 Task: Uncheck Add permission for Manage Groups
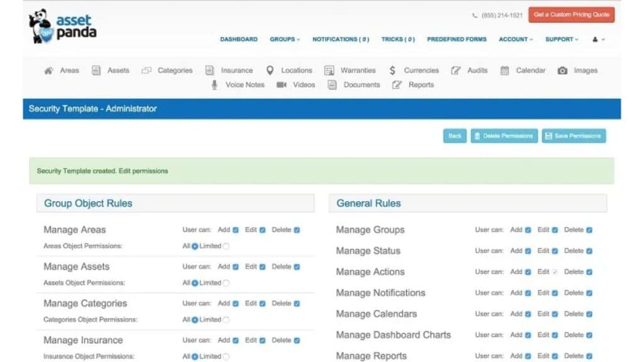pos(526,230)
